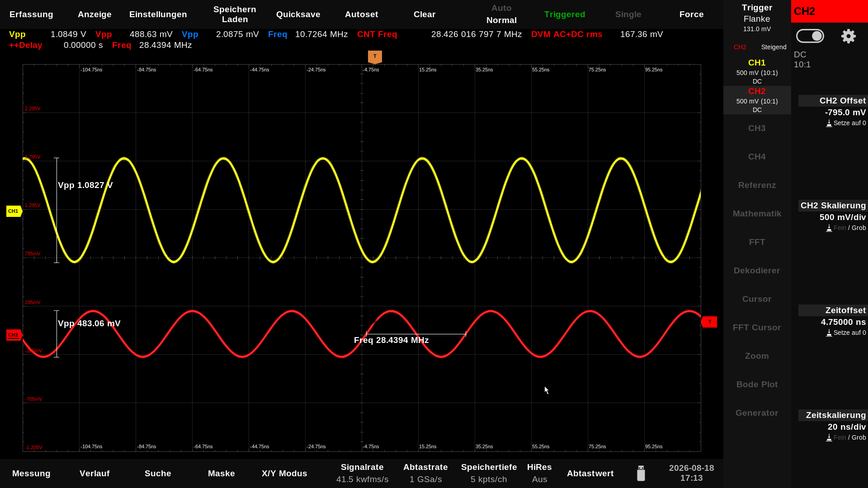The height and width of the screenshot is (488, 868).
Task: Click the red trigger level marker on right edge
Action: [709, 322]
